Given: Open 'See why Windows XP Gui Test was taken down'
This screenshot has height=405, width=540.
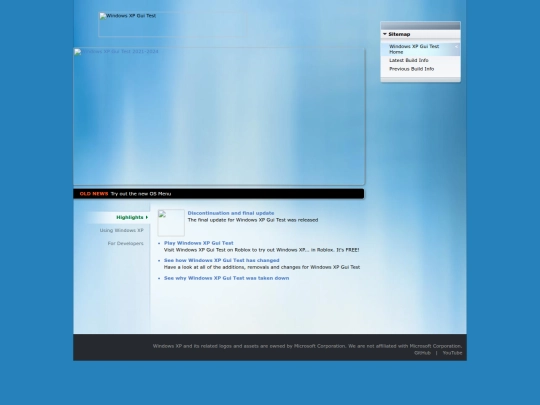Looking at the screenshot, I should (227, 278).
